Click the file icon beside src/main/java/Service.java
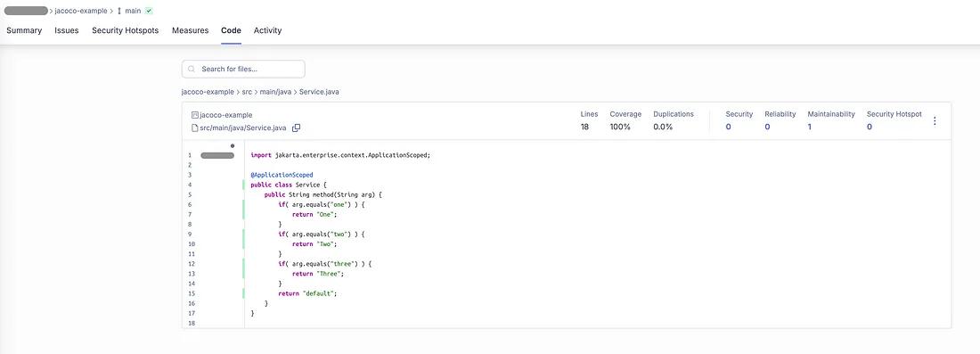 click(194, 128)
